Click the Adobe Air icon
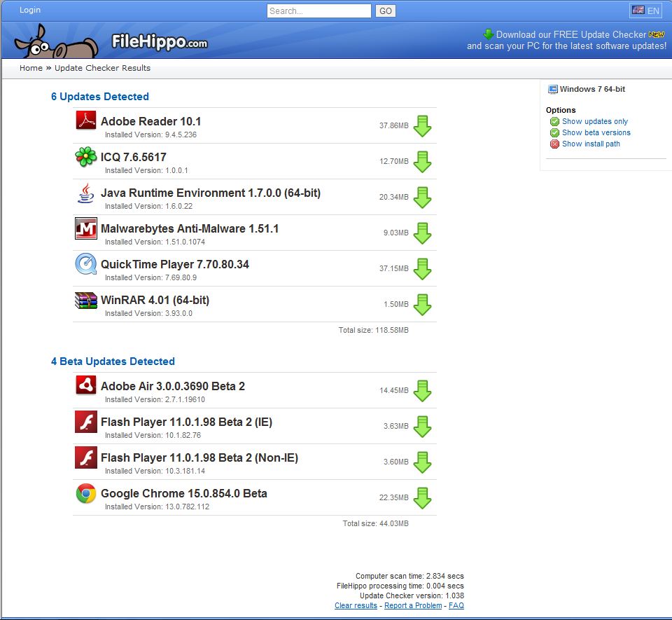 click(85, 385)
